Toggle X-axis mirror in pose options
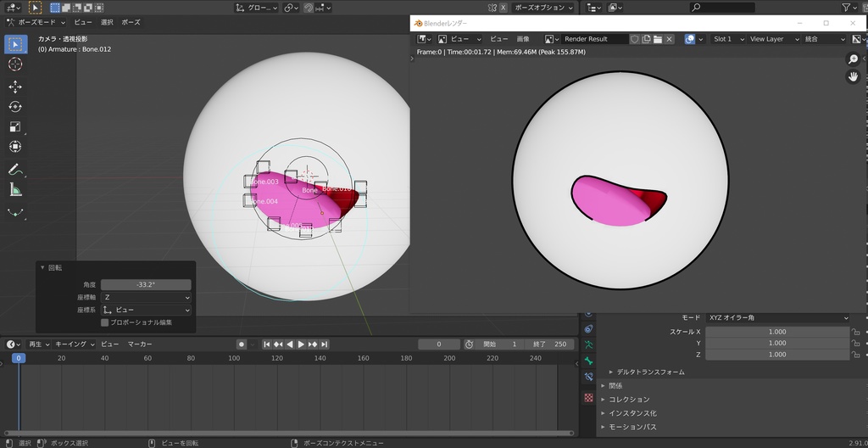Image resolution: width=868 pixels, height=448 pixels. (x=504, y=8)
